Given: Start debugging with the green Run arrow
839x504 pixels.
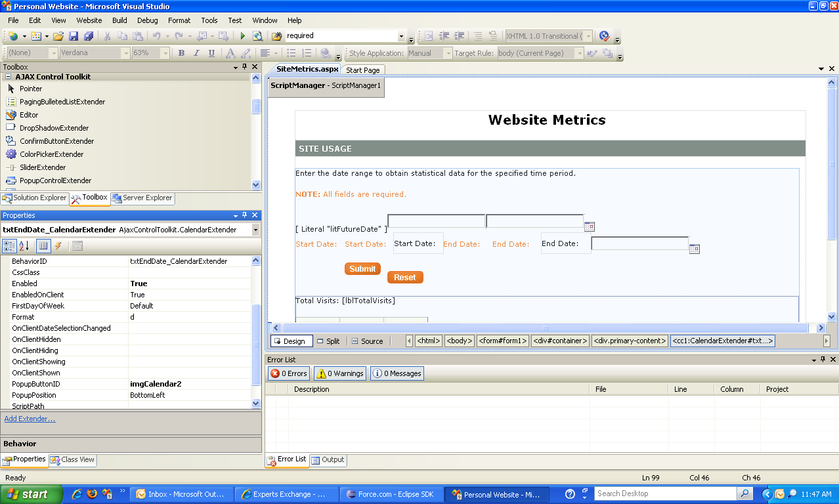Looking at the screenshot, I should pyautogui.click(x=242, y=35).
